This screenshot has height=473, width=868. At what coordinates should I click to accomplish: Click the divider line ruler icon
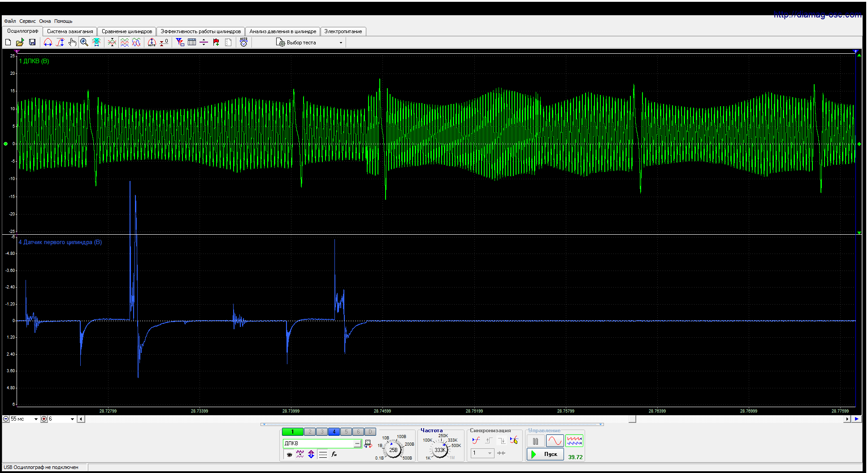[x=204, y=42]
